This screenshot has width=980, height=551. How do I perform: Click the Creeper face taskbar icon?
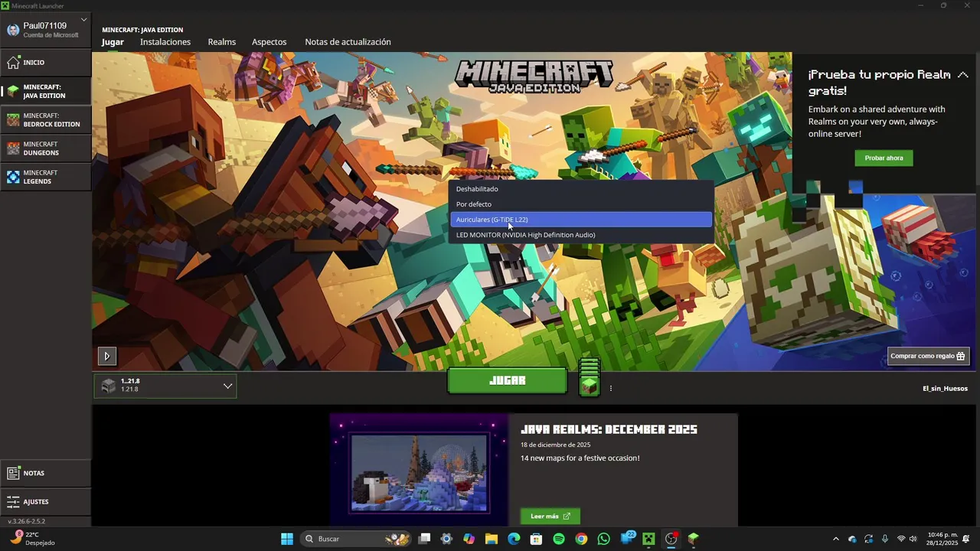(649, 539)
